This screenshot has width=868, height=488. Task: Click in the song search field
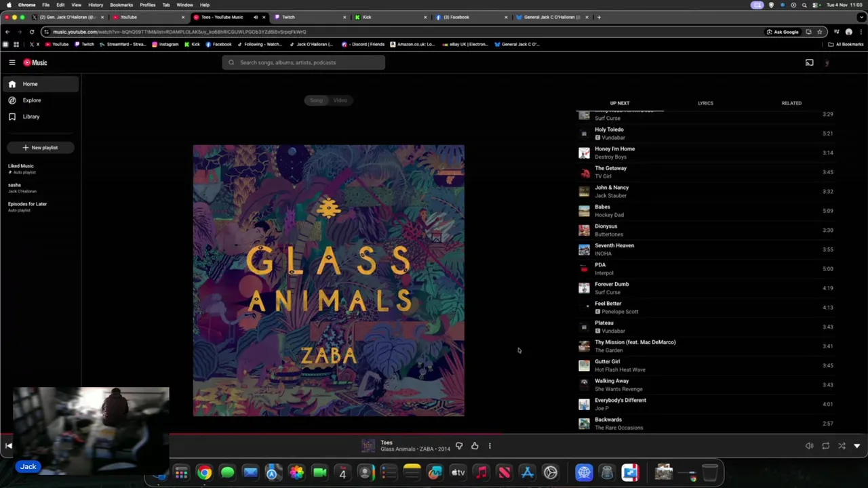point(304,62)
